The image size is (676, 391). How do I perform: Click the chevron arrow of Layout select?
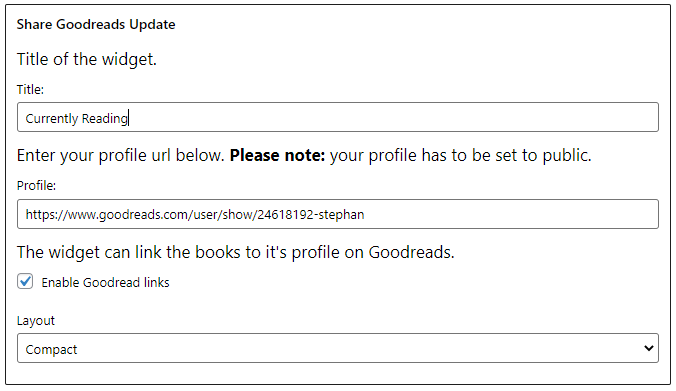648,348
